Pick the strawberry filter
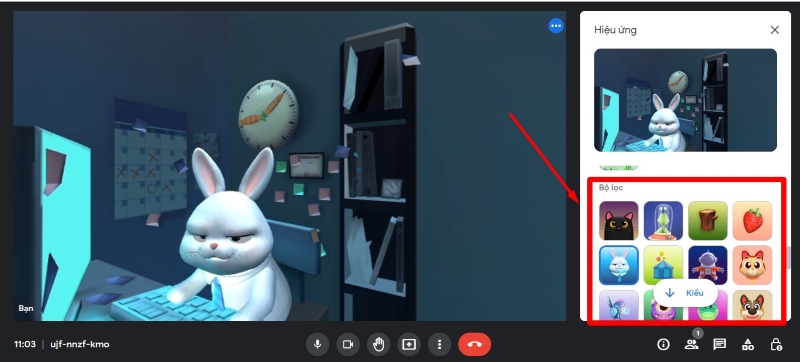The width and height of the screenshot is (800, 362). click(x=753, y=221)
